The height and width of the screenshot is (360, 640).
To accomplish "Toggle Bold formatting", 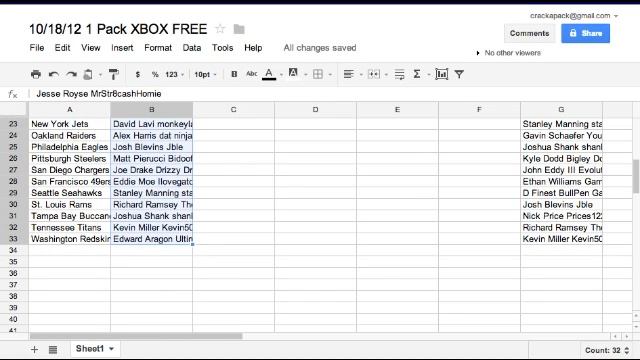I will tap(234, 74).
